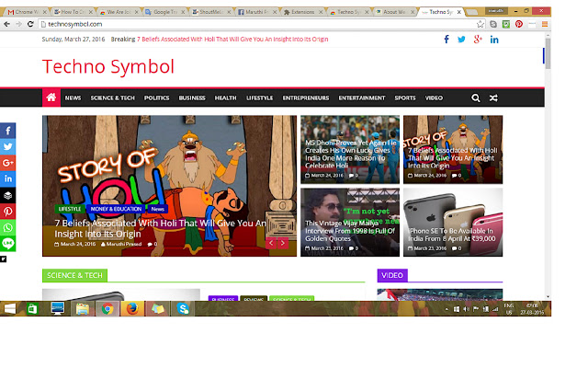Share via the Buffer button on the side share bar
The width and height of the screenshot is (588, 368).
(x=8, y=195)
